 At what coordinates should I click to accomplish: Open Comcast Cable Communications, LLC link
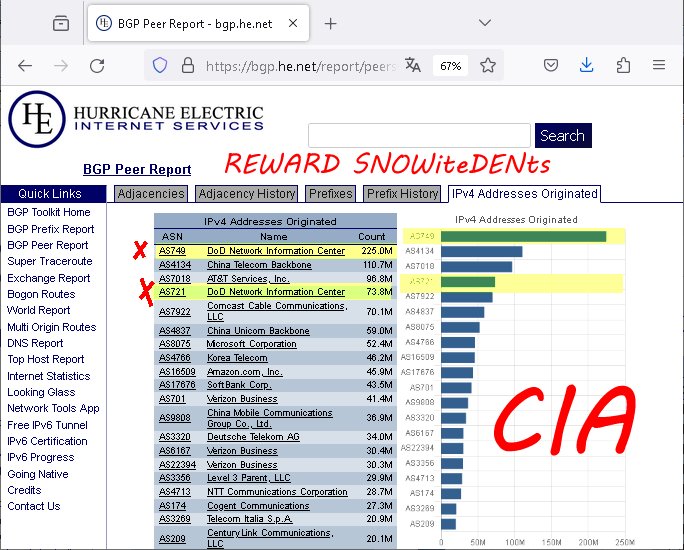277,311
